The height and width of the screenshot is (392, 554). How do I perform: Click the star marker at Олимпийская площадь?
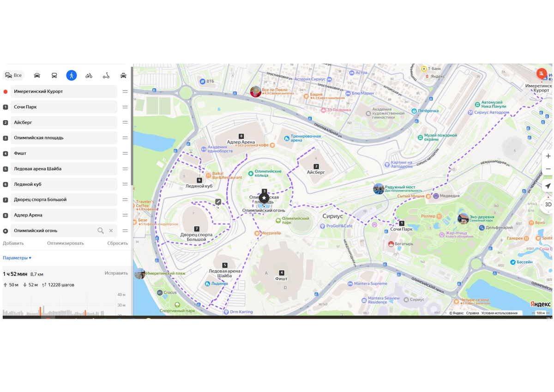pyautogui.click(x=264, y=198)
